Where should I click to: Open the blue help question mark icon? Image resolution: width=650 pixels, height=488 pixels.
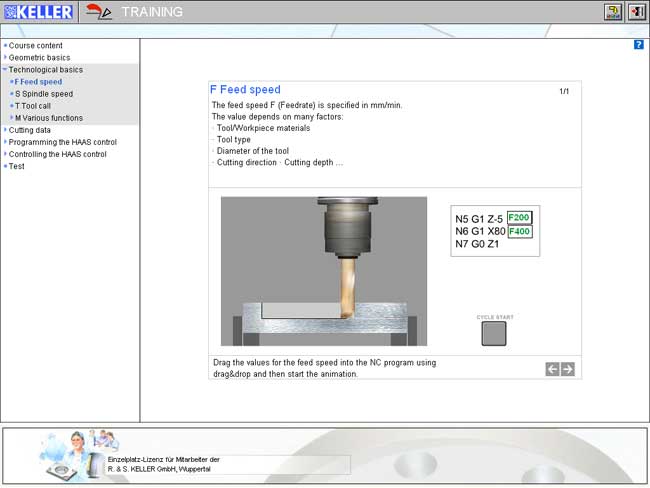point(638,44)
